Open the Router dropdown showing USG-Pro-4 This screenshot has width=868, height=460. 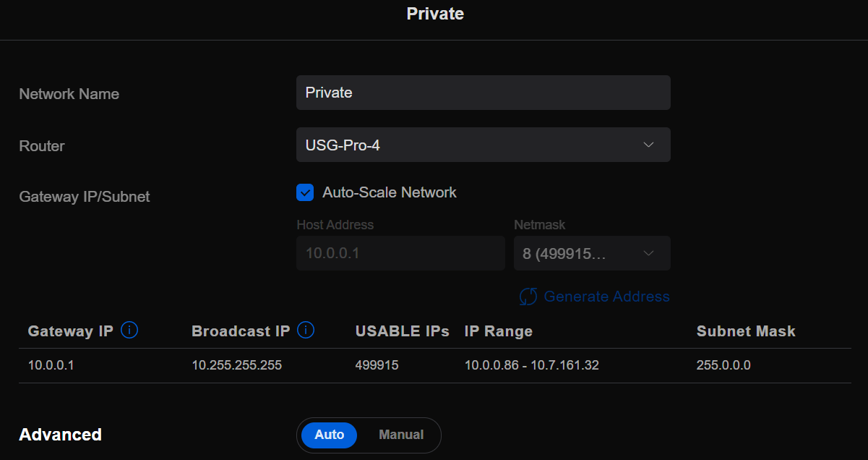point(483,145)
